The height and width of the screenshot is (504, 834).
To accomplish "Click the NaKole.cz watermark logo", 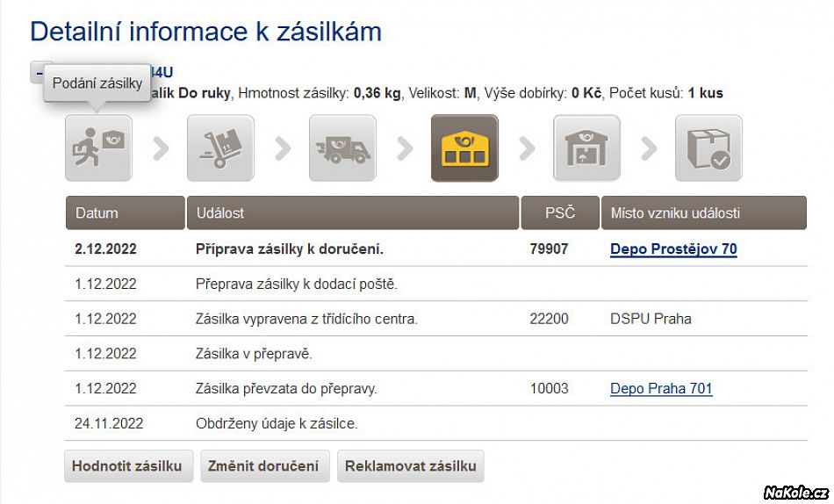I will point(795,492).
